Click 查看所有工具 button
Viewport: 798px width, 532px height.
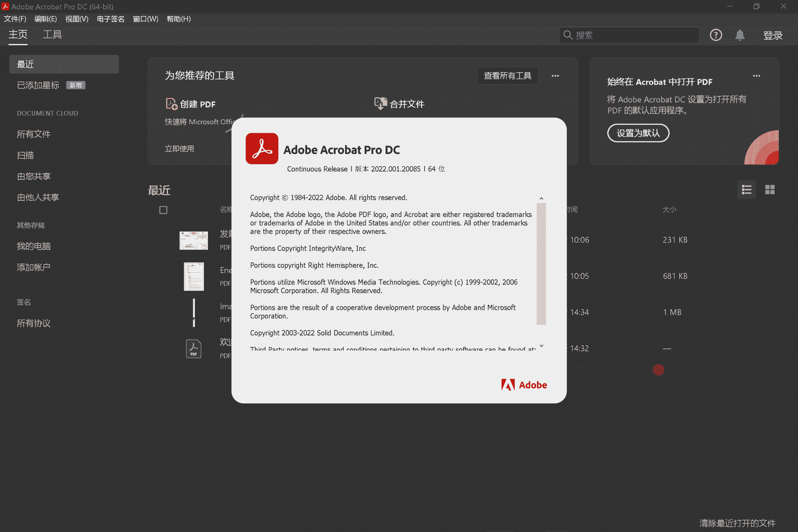click(x=507, y=76)
